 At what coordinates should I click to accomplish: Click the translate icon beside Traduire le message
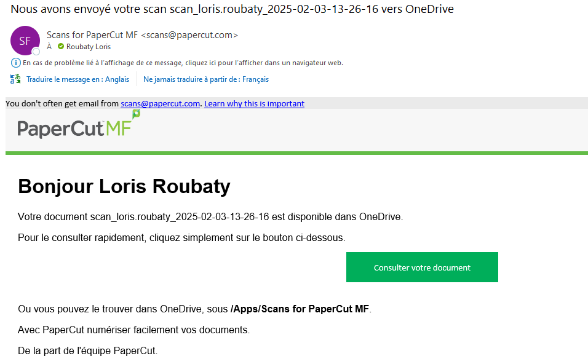(x=15, y=79)
